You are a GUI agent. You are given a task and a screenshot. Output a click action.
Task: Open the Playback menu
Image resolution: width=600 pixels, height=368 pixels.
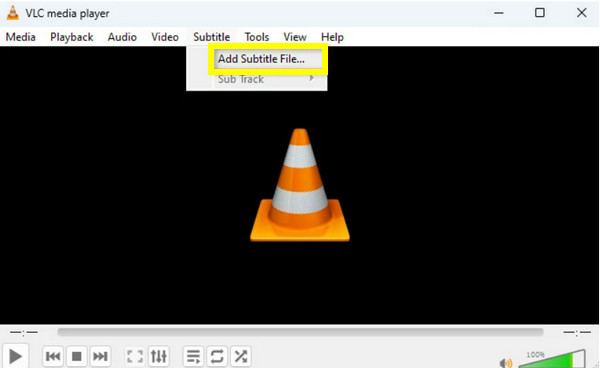click(x=72, y=37)
